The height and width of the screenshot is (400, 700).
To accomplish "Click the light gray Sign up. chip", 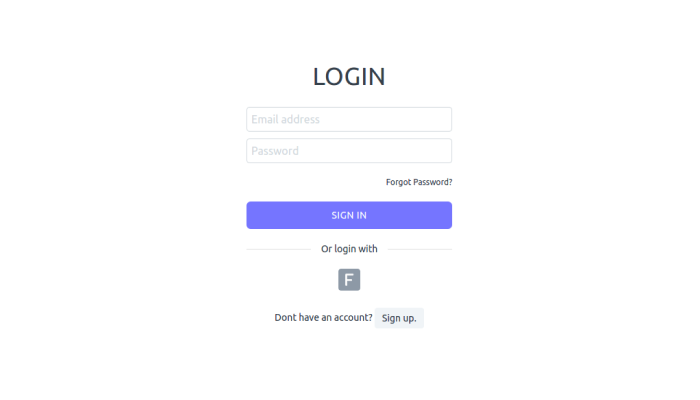I will [x=399, y=318].
